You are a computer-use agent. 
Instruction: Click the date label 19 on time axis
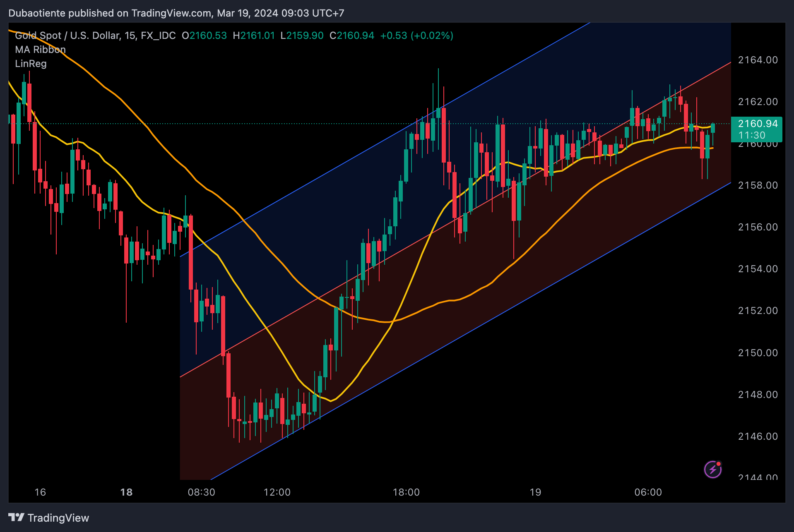[535, 492]
